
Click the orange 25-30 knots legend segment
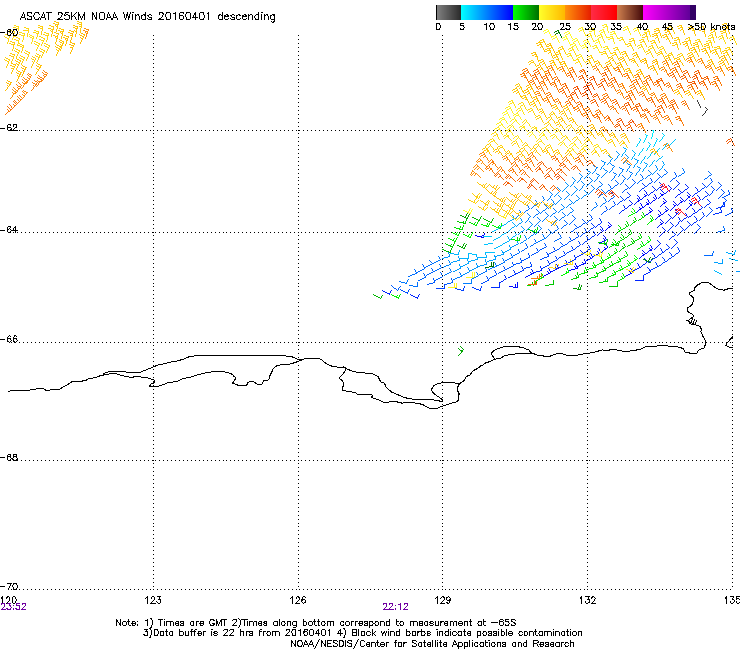tap(578, 12)
